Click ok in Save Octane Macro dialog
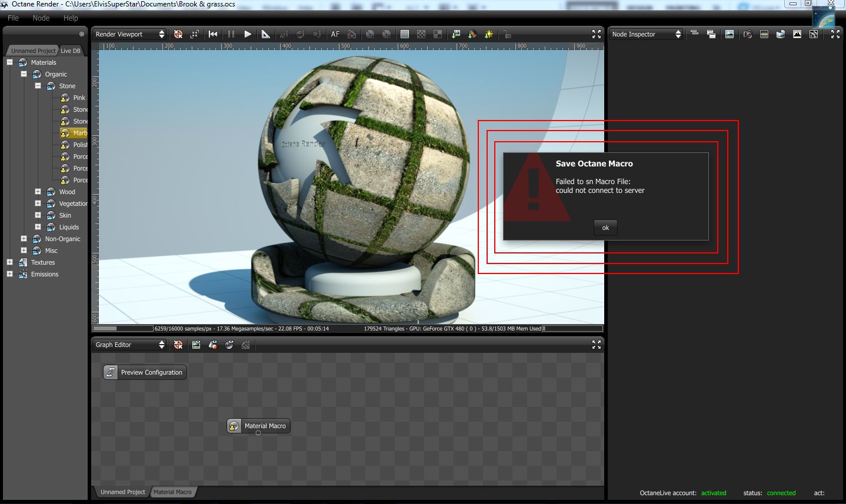 pyautogui.click(x=605, y=228)
